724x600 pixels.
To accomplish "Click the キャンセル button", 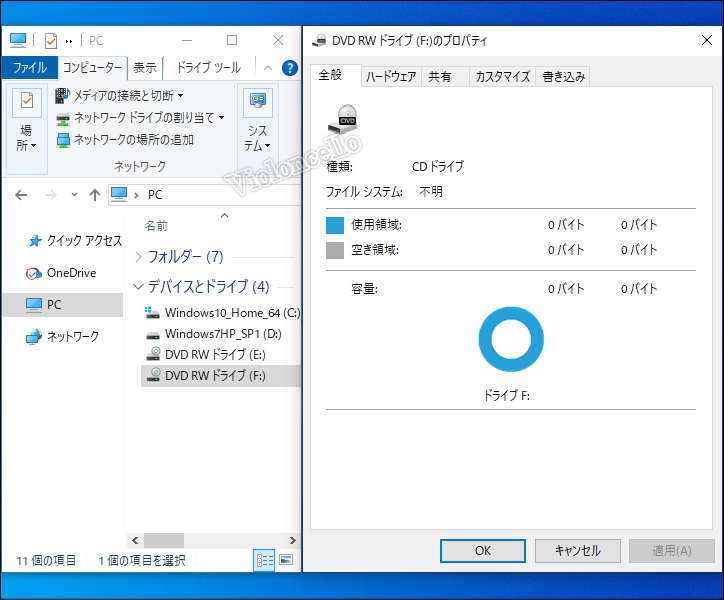I will (577, 551).
